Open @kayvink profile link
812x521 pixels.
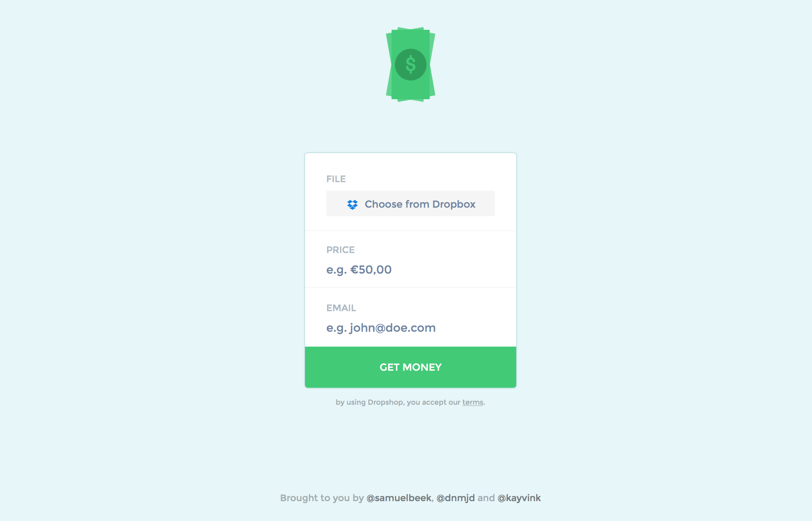click(519, 498)
